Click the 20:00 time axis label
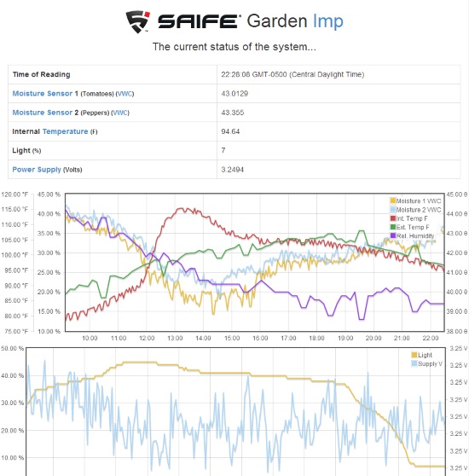The height and width of the screenshot is (476, 469). pos(373,338)
